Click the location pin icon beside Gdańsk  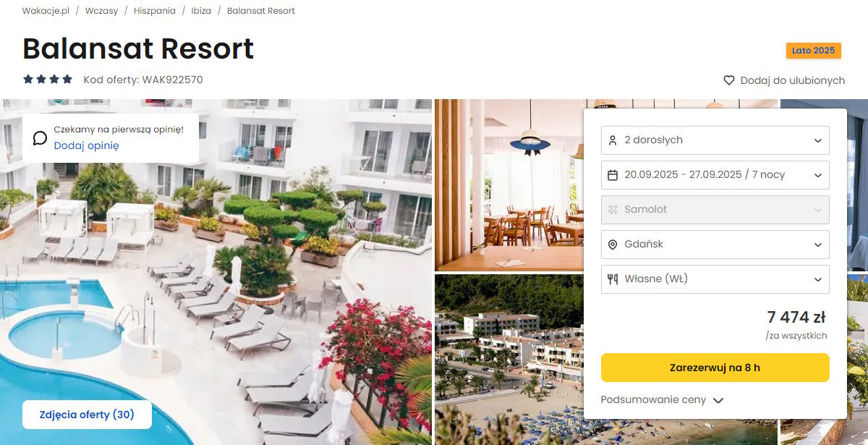click(x=613, y=244)
